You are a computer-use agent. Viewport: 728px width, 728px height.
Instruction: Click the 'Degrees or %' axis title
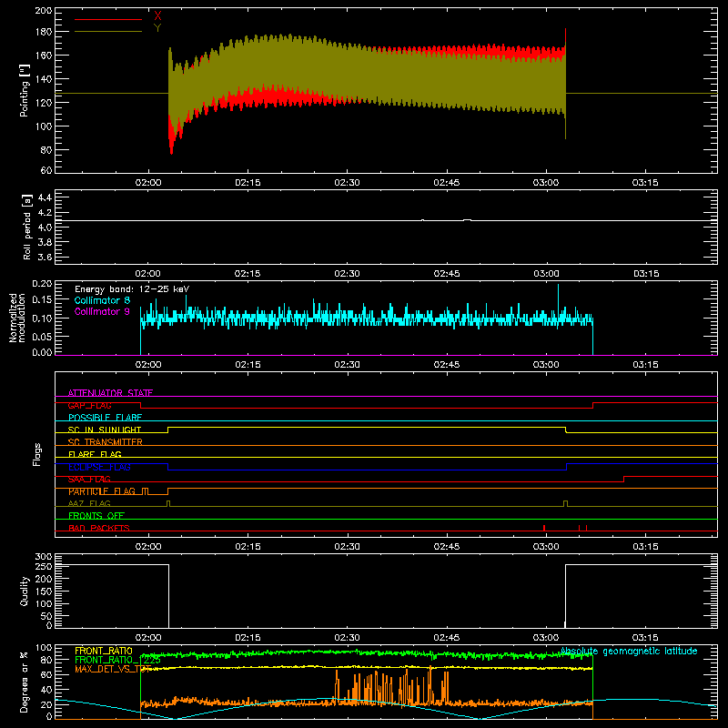(x=25, y=682)
